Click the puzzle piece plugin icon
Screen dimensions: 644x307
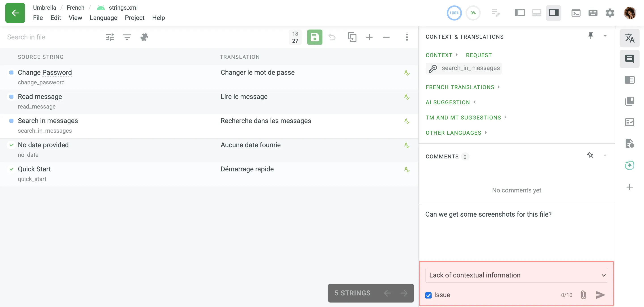point(144,37)
